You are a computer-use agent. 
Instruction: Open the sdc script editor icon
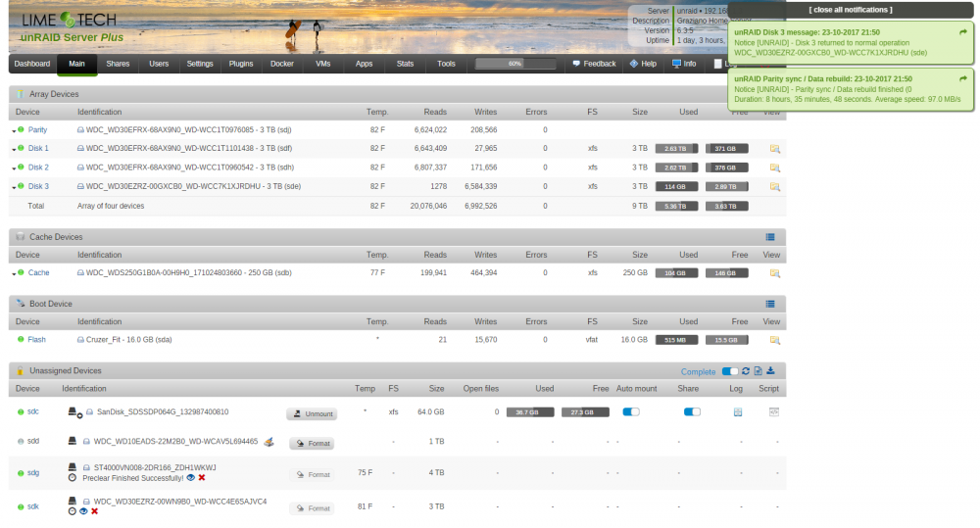[x=774, y=411]
